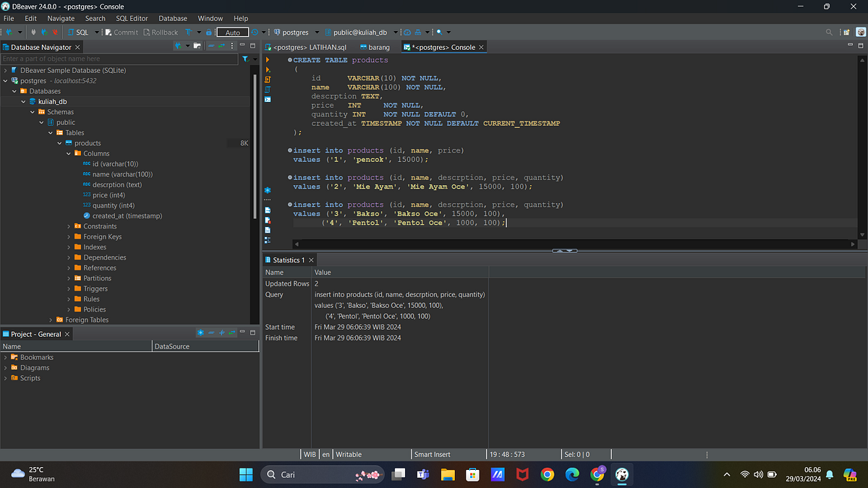Image resolution: width=868 pixels, height=488 pixels.
Task: Click inside the object name filter field
Action: [x=116, y=58]
